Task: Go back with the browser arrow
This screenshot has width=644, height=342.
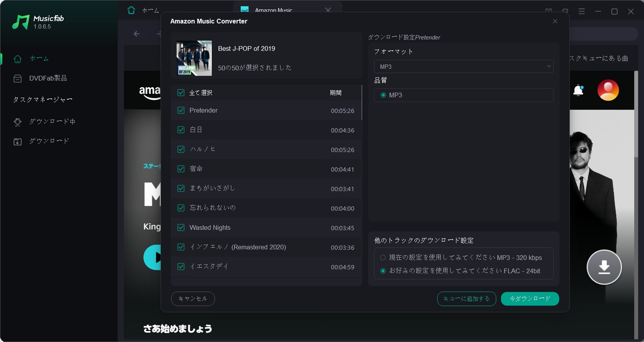Action: tap(136, 34)
